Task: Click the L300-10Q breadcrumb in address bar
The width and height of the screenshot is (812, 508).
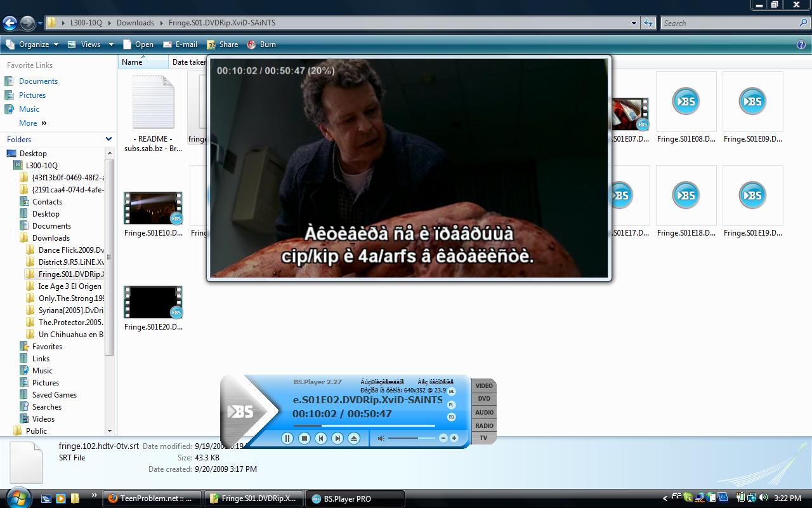Action: coord(86,23)
